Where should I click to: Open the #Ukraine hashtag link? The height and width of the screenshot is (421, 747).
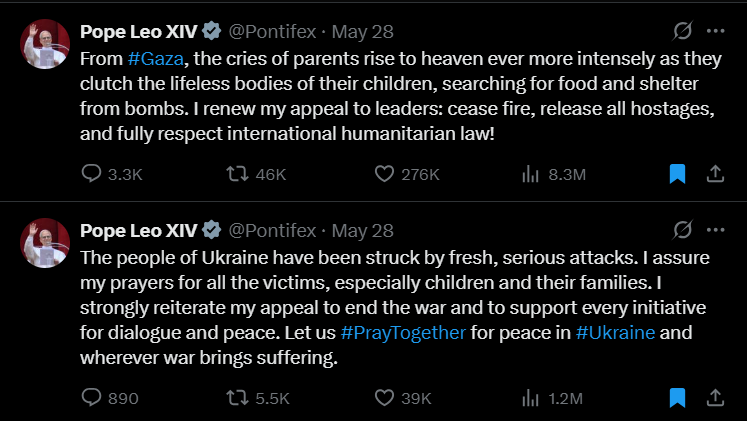(615, 333)
